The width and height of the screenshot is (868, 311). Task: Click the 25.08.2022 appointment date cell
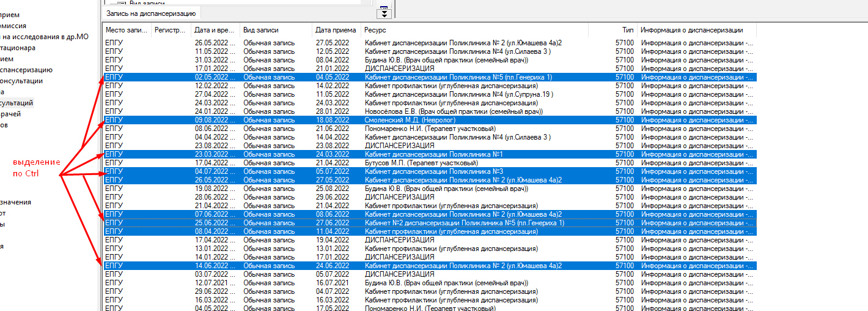(x=333, y=189)
